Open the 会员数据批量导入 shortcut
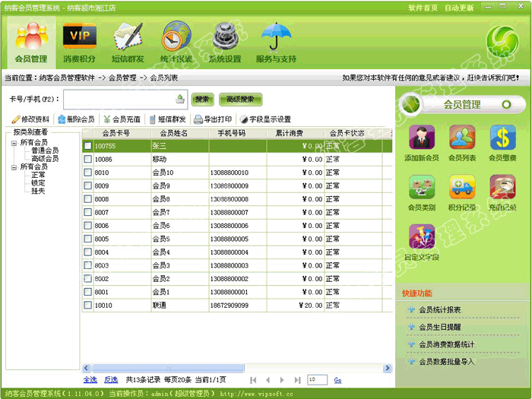This screenshot has height=399, width=532. click(x=447, y=362)
